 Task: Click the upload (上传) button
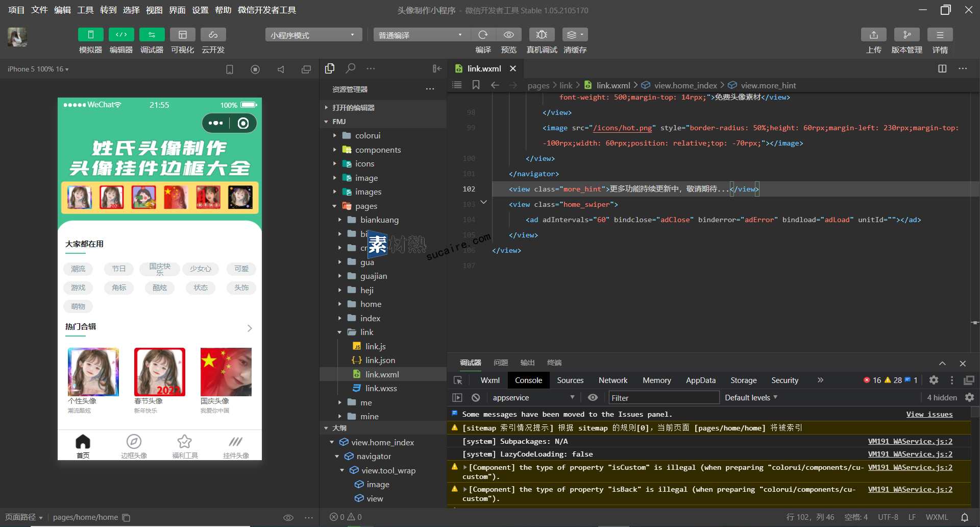874,35
